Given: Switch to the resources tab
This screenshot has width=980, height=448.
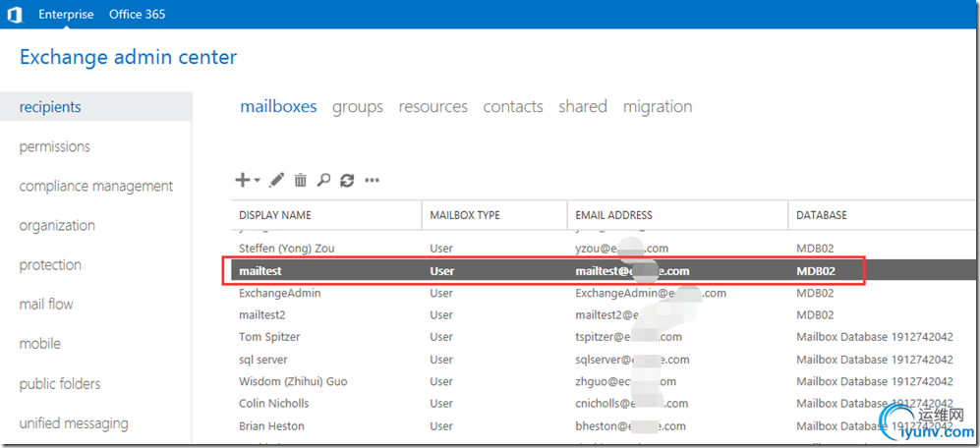Looking at the screenshot, I should click(x=433, y=107).
